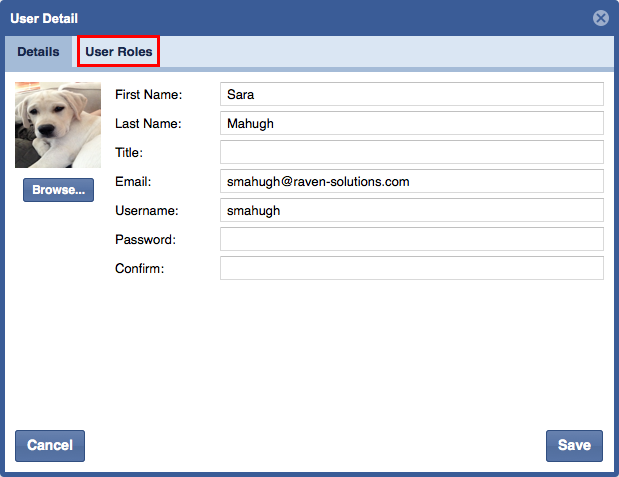This screenshot has width=619, height=477.
Task: Click the User Detail title bar text
Action: click(44, 18)
